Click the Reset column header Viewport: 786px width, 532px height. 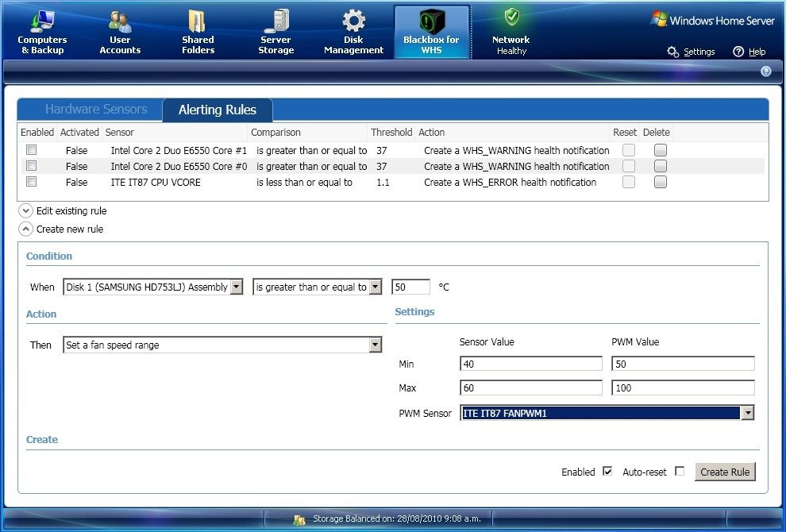tap(625, 133)
